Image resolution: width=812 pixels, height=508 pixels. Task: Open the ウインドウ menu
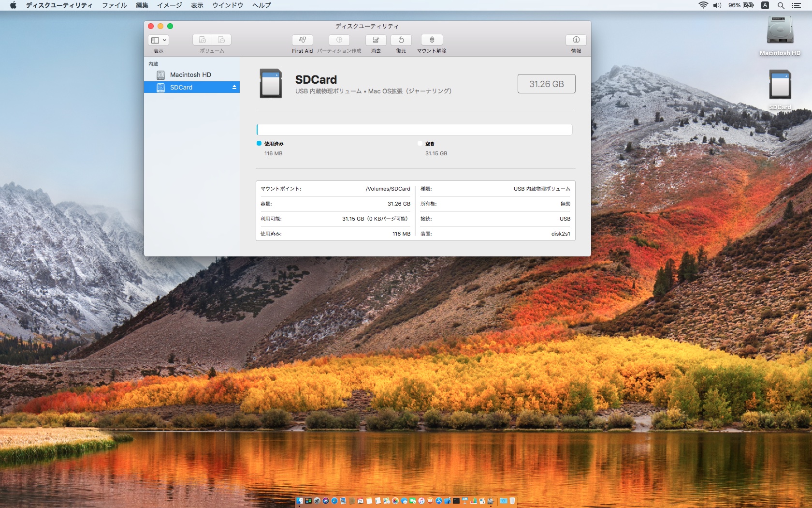[228, 5]
